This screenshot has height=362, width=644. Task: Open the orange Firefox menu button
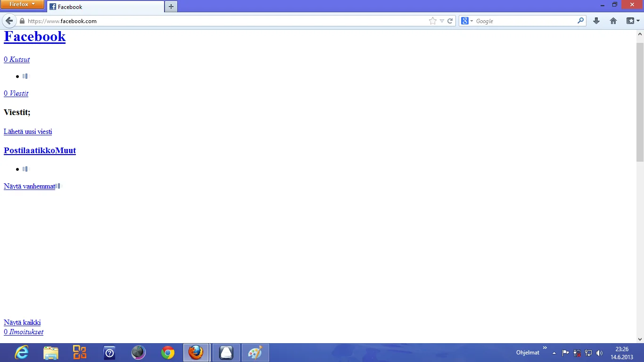click(x=22, y=4)
